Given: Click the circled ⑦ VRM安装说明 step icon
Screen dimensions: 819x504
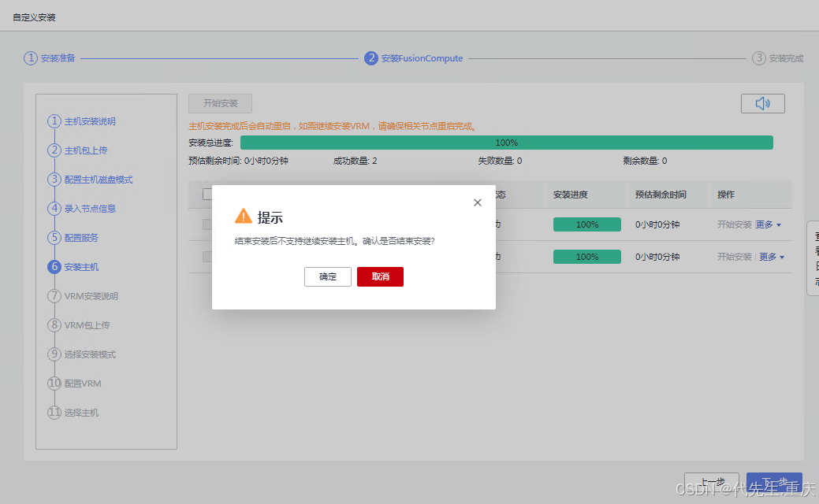Looking at the screenshot, I should 53,295.
